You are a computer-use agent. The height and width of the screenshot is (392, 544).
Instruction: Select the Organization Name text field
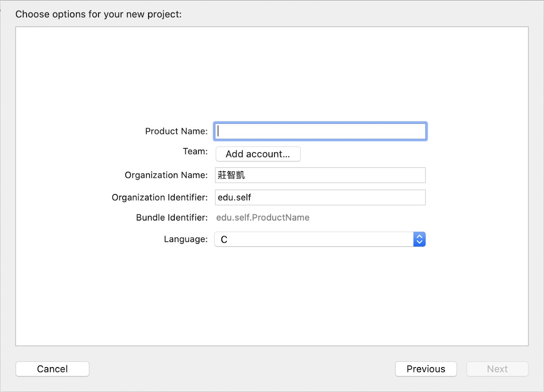click(x=320, y=175)
